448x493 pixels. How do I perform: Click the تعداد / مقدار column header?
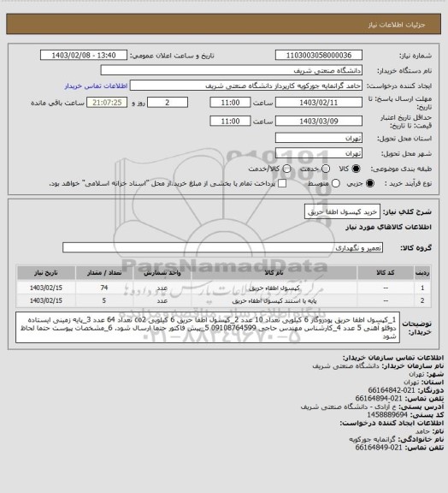point(104,272)
